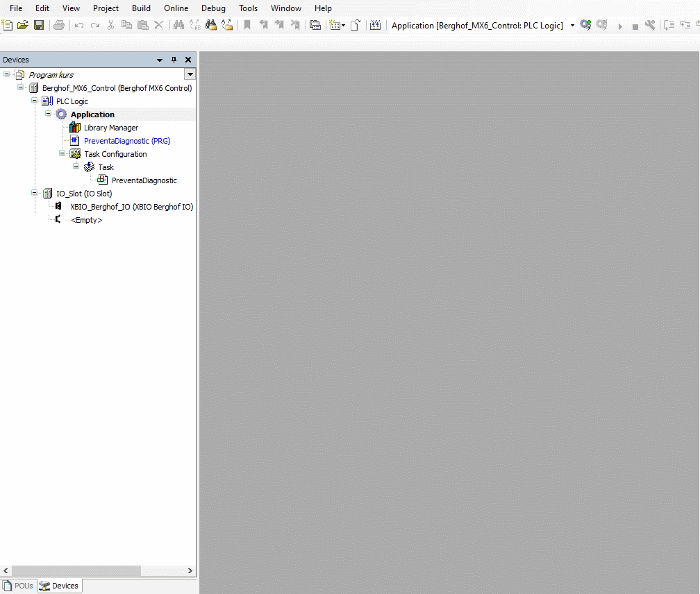This screenshot has width=700, height=594.
Task: Switch to the POUs tab
Action: pyautogui.click(x=19, y=586)
